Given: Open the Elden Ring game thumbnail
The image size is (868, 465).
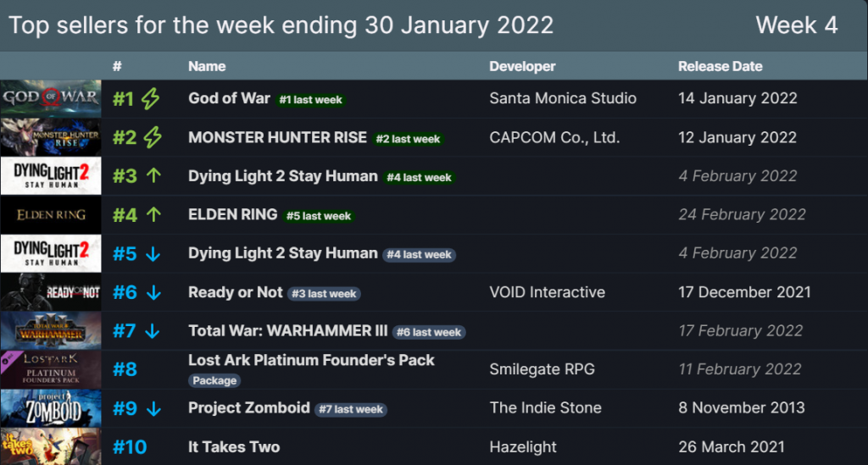Looking at the screenshot, I should (x=51, y=214).
